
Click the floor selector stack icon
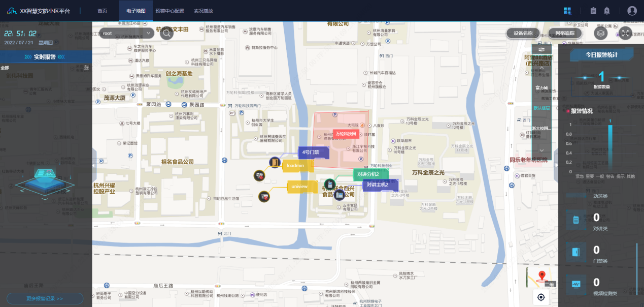[541, 49]
